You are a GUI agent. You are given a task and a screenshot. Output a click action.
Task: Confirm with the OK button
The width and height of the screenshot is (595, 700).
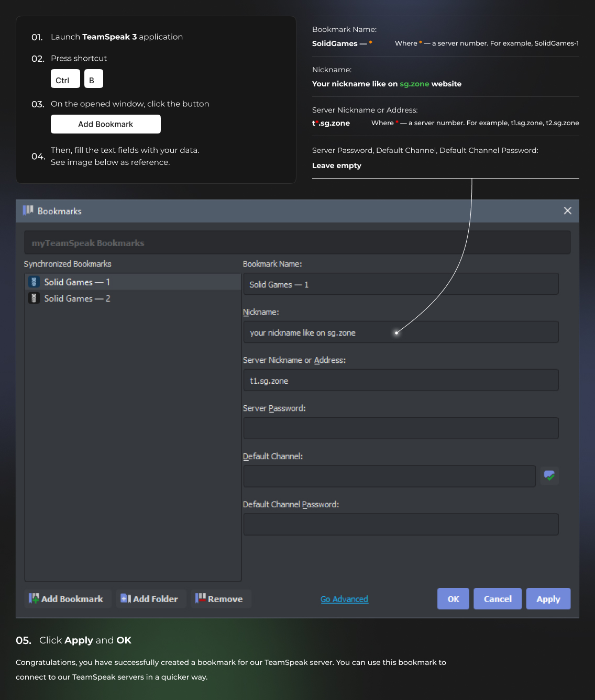point(453,598)
